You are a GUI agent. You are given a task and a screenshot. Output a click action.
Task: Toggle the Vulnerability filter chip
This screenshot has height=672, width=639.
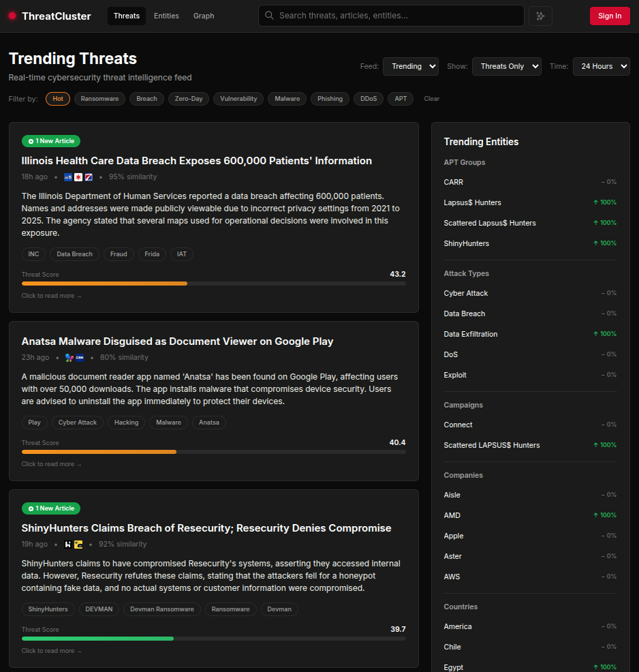tap(238, 99)
